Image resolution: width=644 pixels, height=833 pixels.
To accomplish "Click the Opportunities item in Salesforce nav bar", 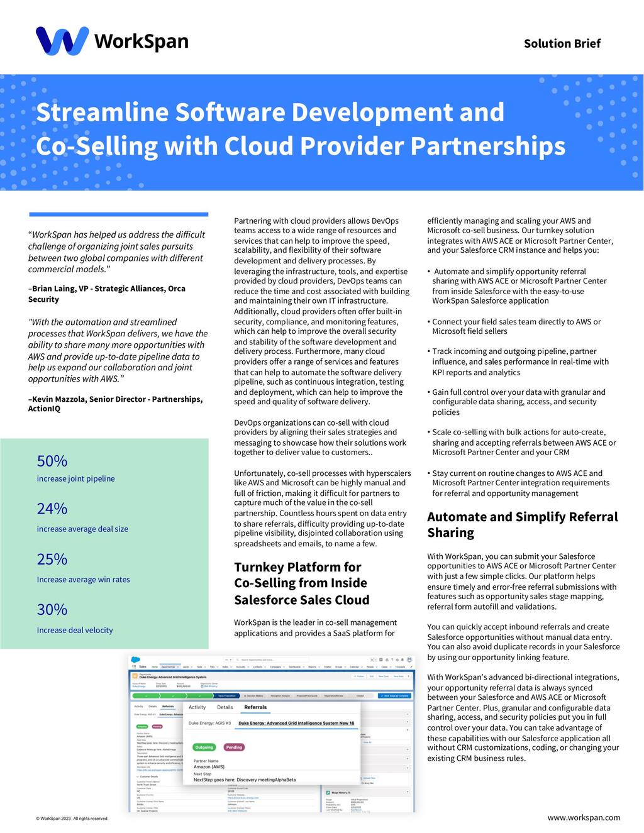I will click(x=170, y=666).
